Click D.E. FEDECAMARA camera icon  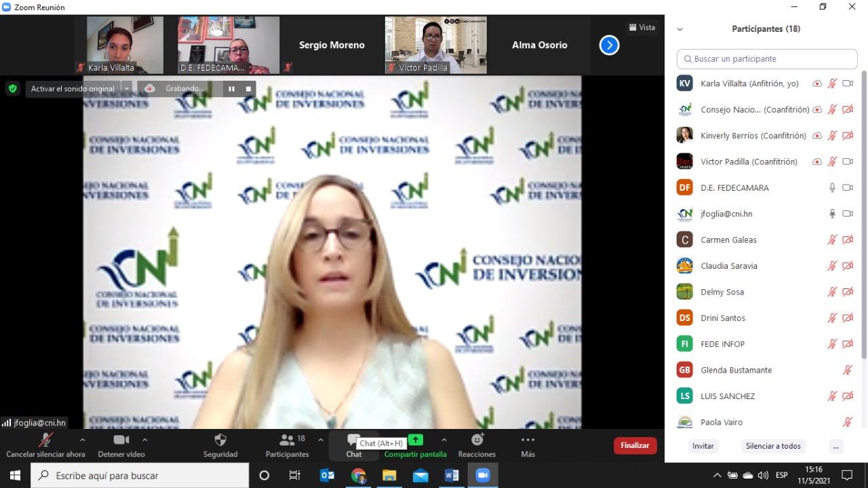click(848, 187)
